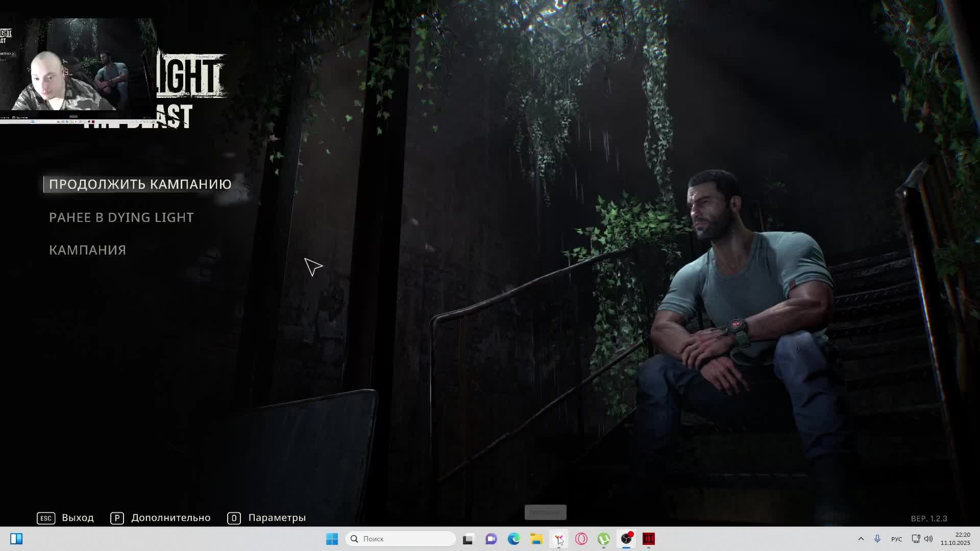Click the microphone tray icon
The height and width of the screenshot is (551, 980).
[877, 539]
